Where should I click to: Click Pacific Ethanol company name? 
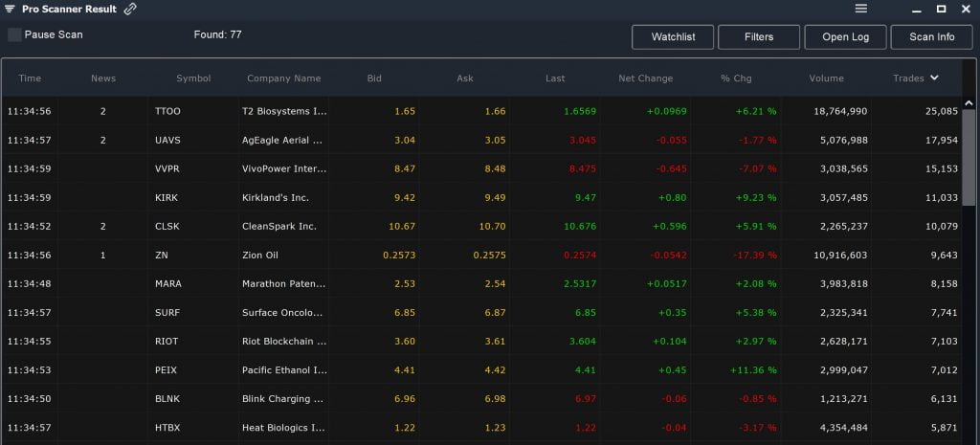[x=284, y=370]
